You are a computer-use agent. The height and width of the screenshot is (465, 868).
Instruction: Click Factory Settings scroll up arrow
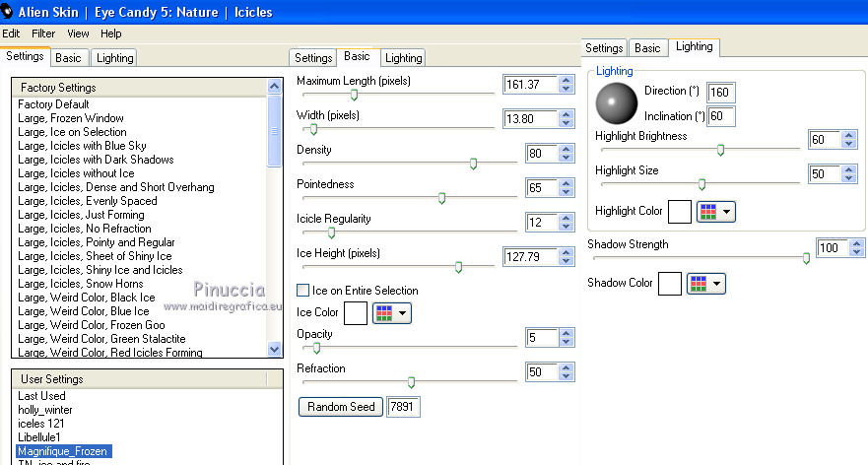[275, 86]
